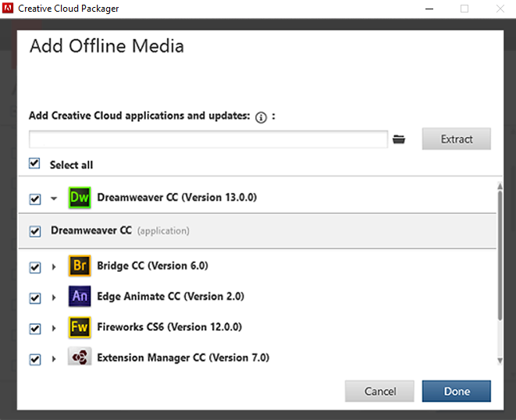This screenshot has width=516, height=420.
Task: Click the offline media path field
Action: [208, 140]
